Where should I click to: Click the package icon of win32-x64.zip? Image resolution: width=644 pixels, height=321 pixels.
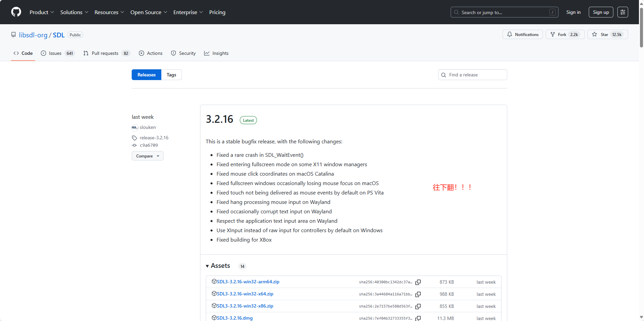(214, 293)
